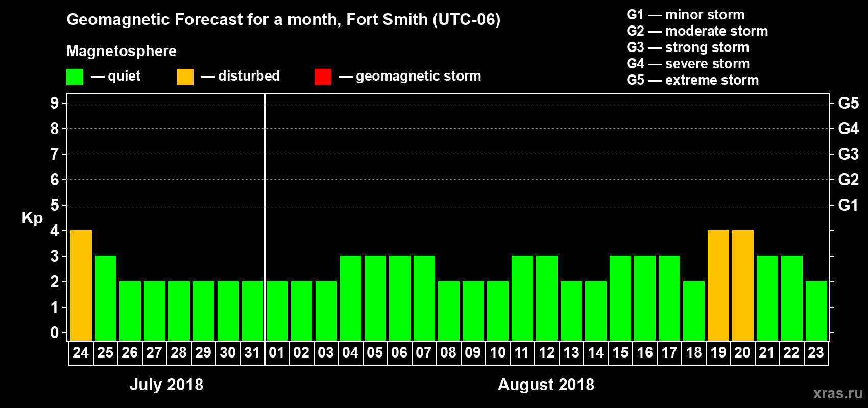Select the green bar for August 07
Viewport: 868px width, 408px height.
(424, 298)
